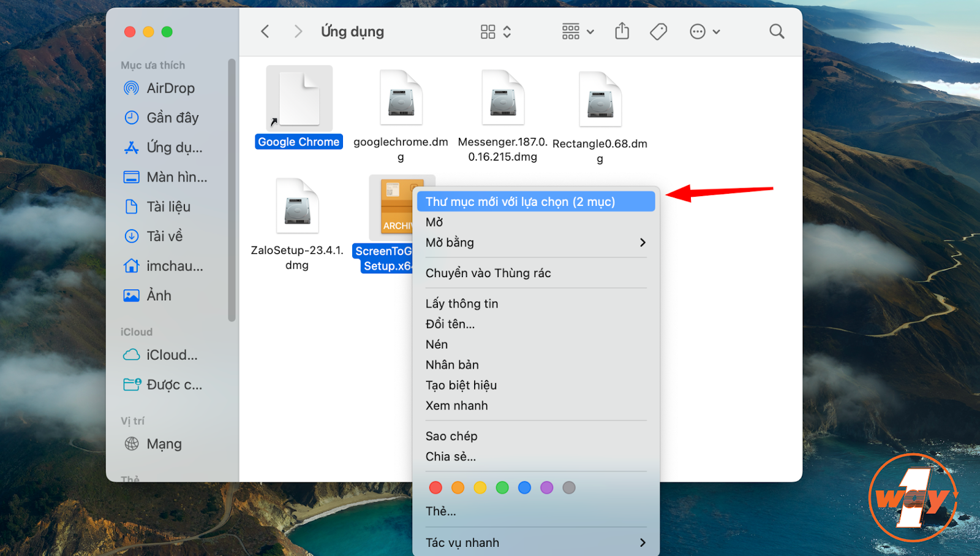The width and height of the screenshot is (980, 556).
Task: Click the Rectangle0.68.dmg file name
Action: tap(600, 151)
